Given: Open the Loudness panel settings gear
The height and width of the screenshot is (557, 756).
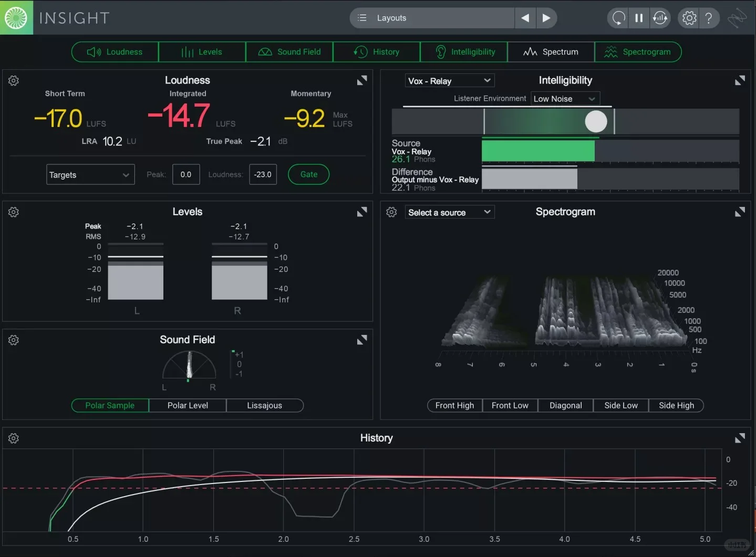Looking at the screenshot, I should pos(14,80).
